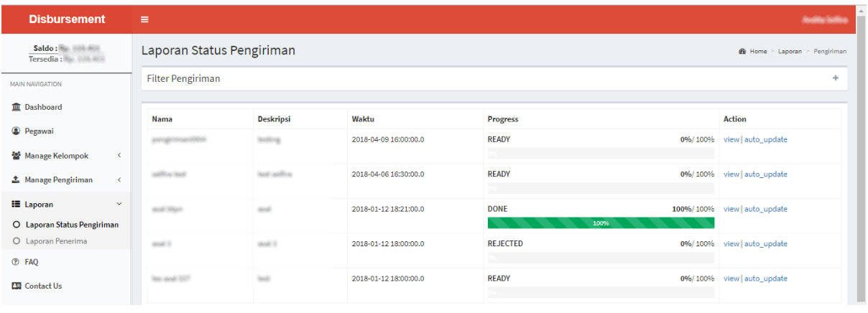Click the Nama column header
This screenshot has height=313, width=868.
pyautogui.click(x=162, y=119)
